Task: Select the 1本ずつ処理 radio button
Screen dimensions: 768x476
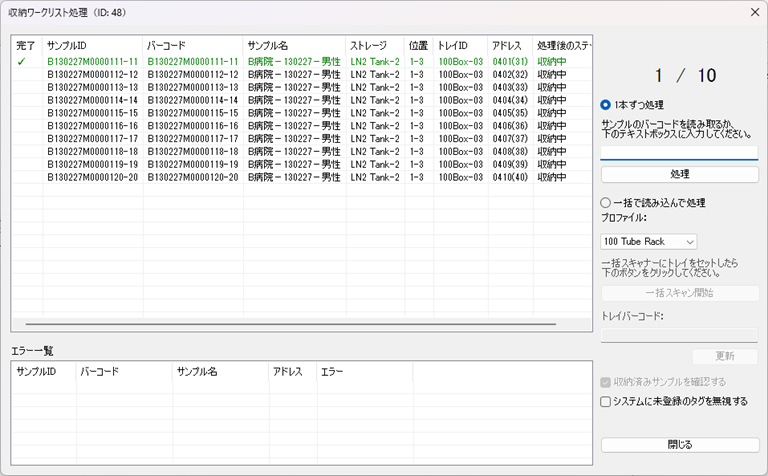Action: click(x=606, y=105)
